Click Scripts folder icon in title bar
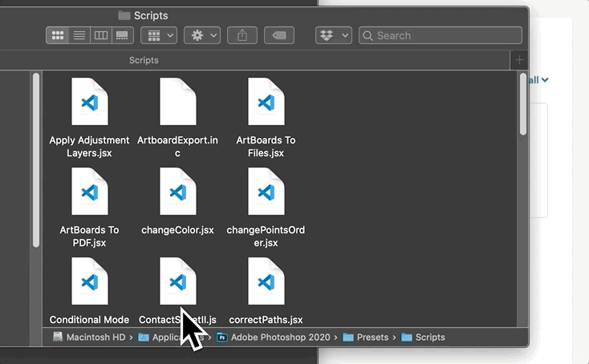This screenshot has width=589, height=364. point(124,15)
